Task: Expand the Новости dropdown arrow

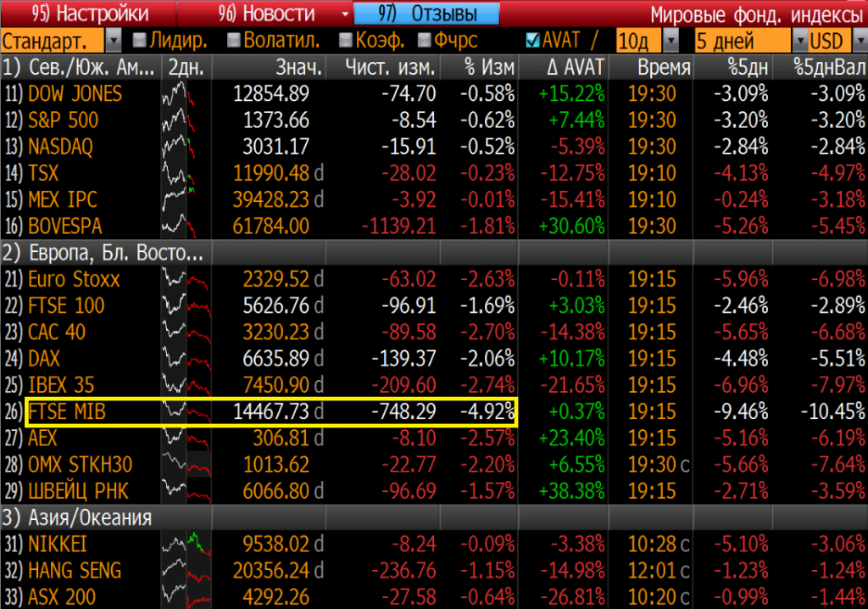Action: click(x=346, y=14)
